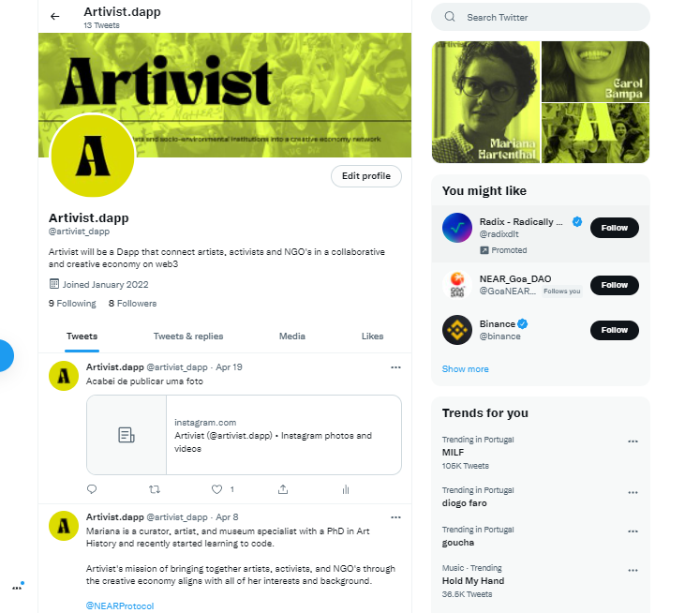700x613 pixels.
Task: Open the Artivist profile avatar picture
Action: [x=93, y=155]
